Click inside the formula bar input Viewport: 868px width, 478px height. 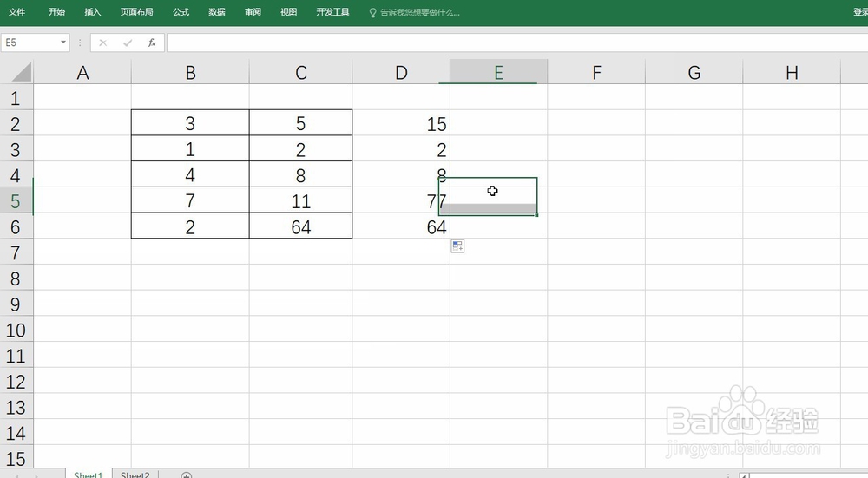tap(512, 43)
